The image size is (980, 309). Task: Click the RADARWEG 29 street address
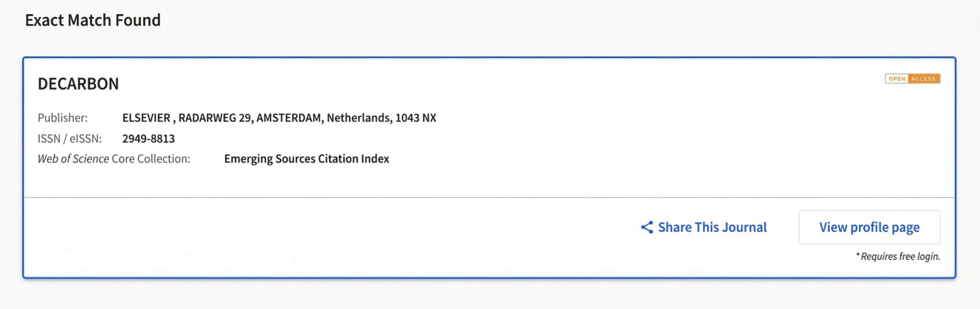[x=215, y=118]
